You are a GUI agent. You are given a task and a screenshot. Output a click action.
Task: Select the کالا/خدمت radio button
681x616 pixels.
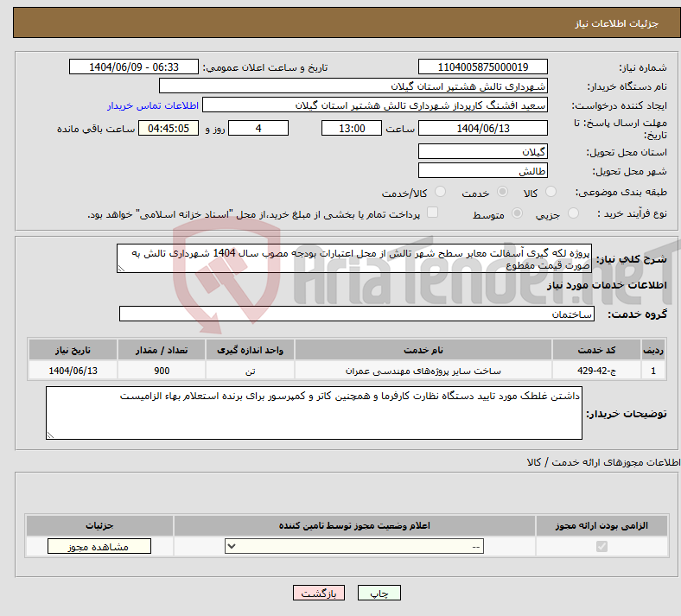click(x=441, y=192)
